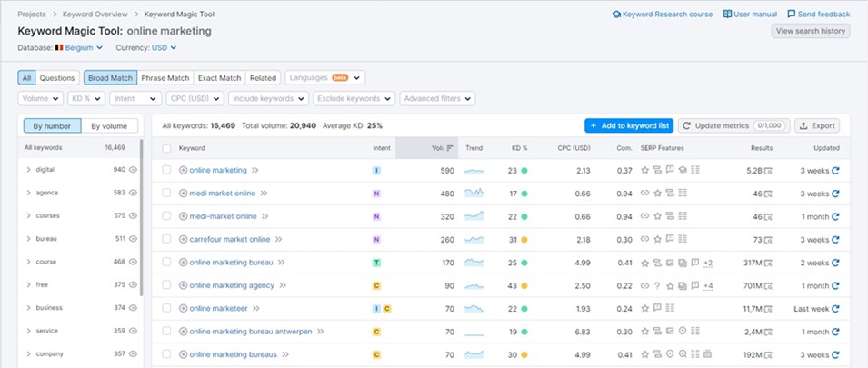Click the Export button
The image size is (868, 368).
tap(816, 125)
